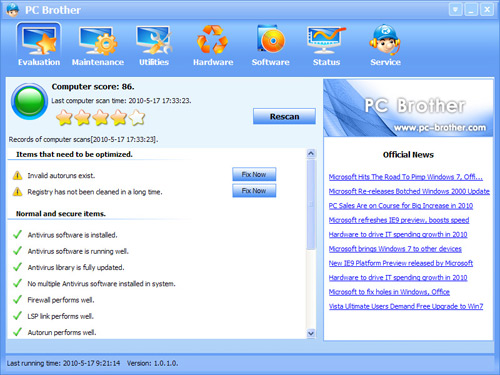This screenshot has width=500, height=375.
Task: Click 'Normal and secure items.' header
Action: tap(61, 214)
